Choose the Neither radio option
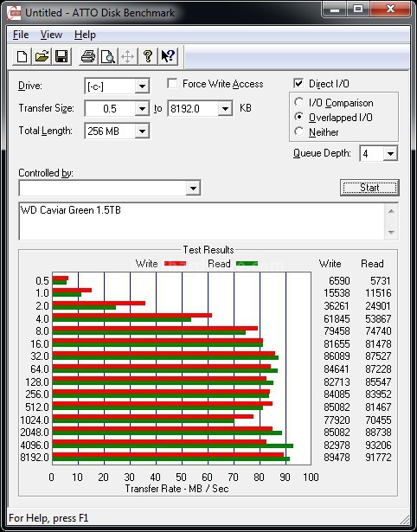The image size is (417, 532). click(299, 131)
